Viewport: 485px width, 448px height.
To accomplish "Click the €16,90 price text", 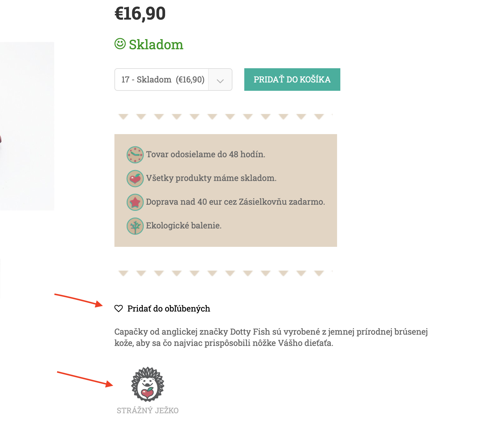I will (x=140, y=13).
